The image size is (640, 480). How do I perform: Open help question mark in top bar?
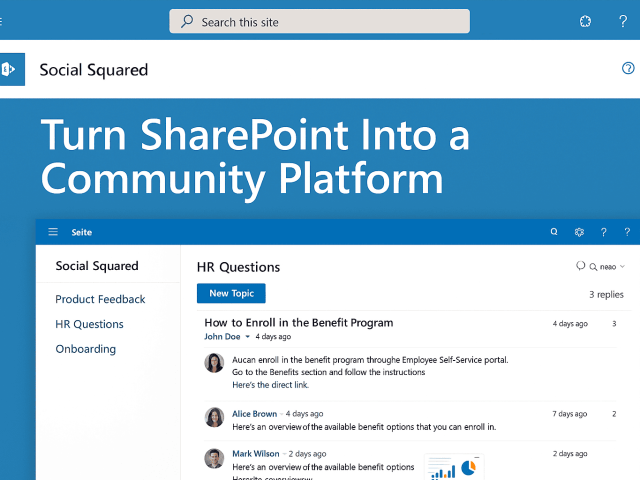623,21
